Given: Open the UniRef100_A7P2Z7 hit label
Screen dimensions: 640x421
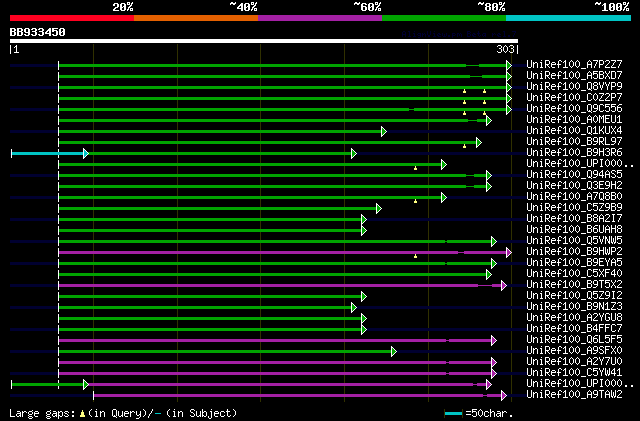Looking at the screenshot, I should coord(574,65).
